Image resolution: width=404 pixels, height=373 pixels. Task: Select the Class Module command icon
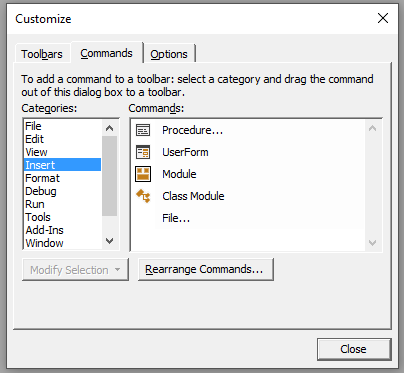[143, 196]
